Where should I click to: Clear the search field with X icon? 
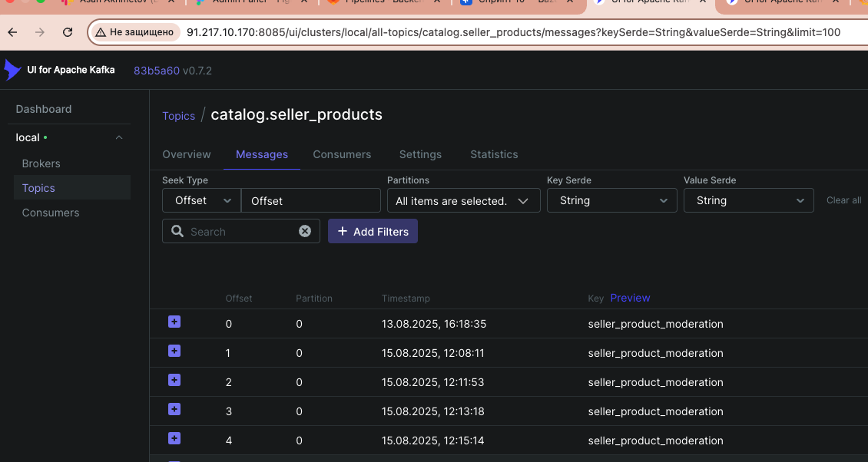click(x=305, y=231)
